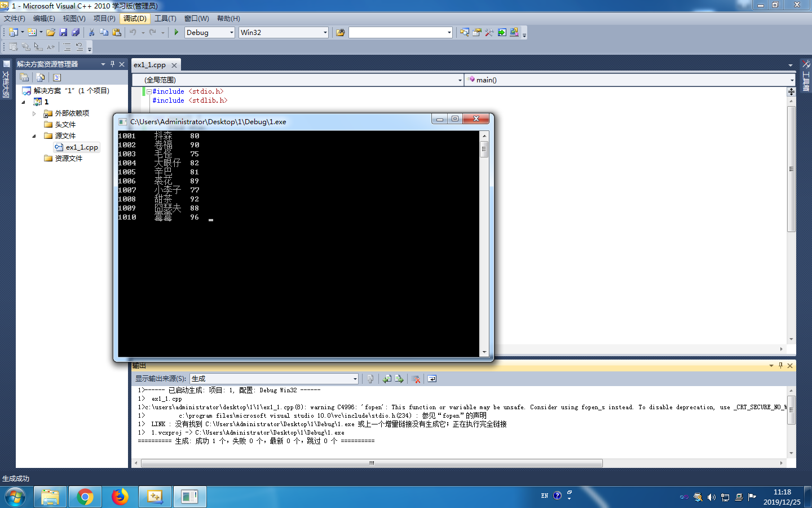The width and height of the screenshot is (812, 508).
Task: Open the Win32 platform dropdown
Action: [325, 33]
